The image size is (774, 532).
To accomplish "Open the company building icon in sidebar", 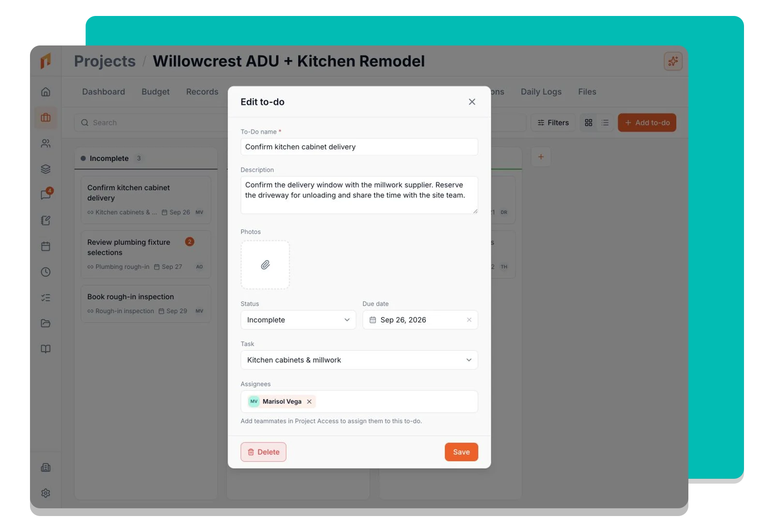I will (x=46, y=467).
